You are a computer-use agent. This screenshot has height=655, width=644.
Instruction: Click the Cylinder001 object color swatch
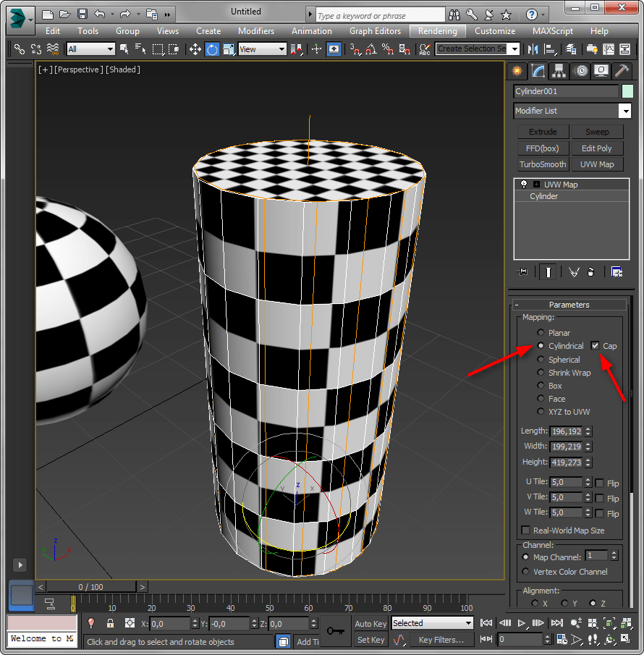coord(627,91)
